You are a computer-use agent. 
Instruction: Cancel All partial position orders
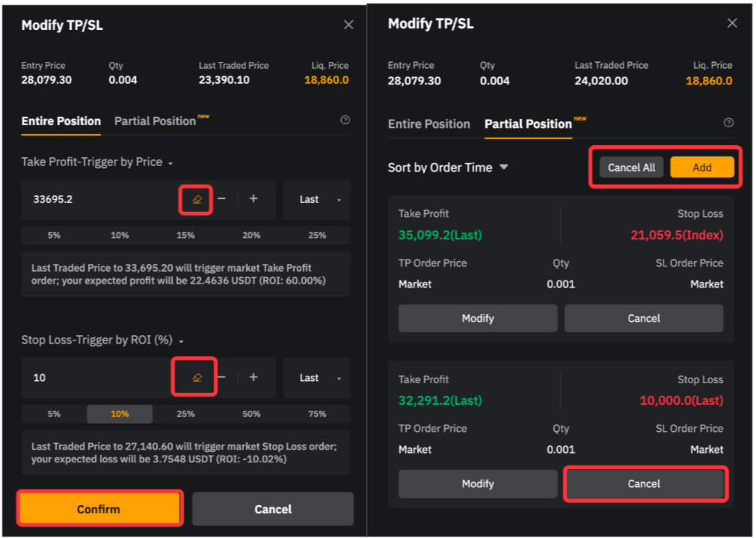point(631,168)
